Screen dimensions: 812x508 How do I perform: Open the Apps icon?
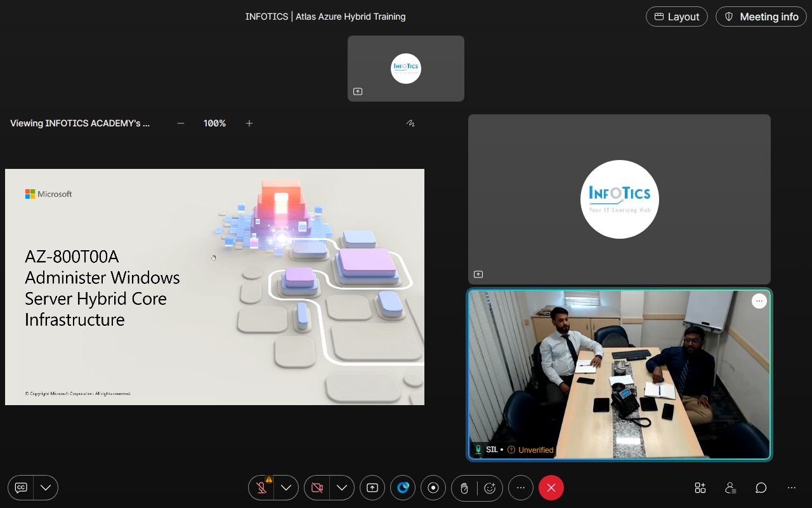[700, 488]
